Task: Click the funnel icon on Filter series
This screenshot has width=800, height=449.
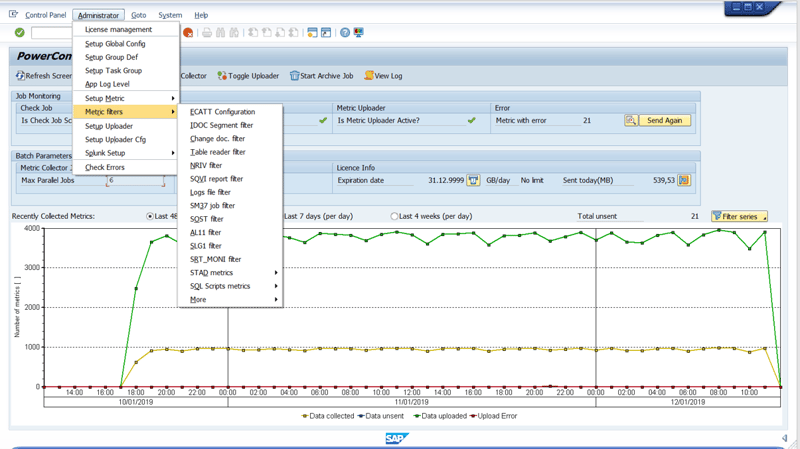Action: pyautogui.click(x=717, y=216)
